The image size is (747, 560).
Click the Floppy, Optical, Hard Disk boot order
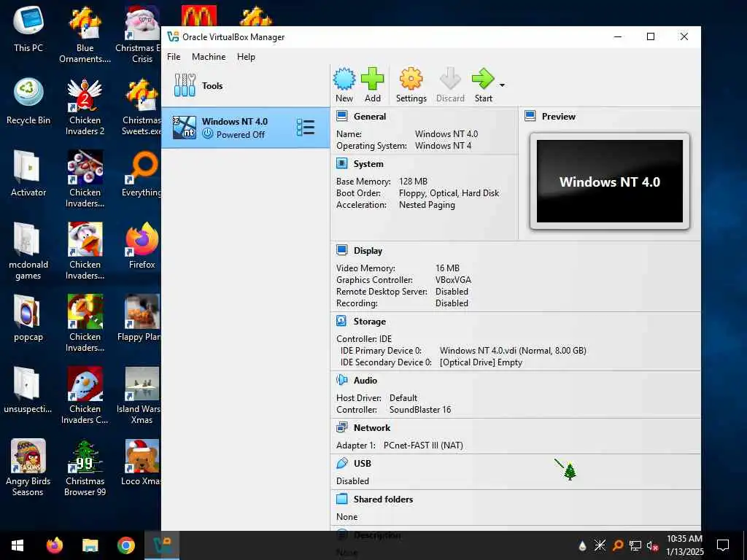point(449,193)
